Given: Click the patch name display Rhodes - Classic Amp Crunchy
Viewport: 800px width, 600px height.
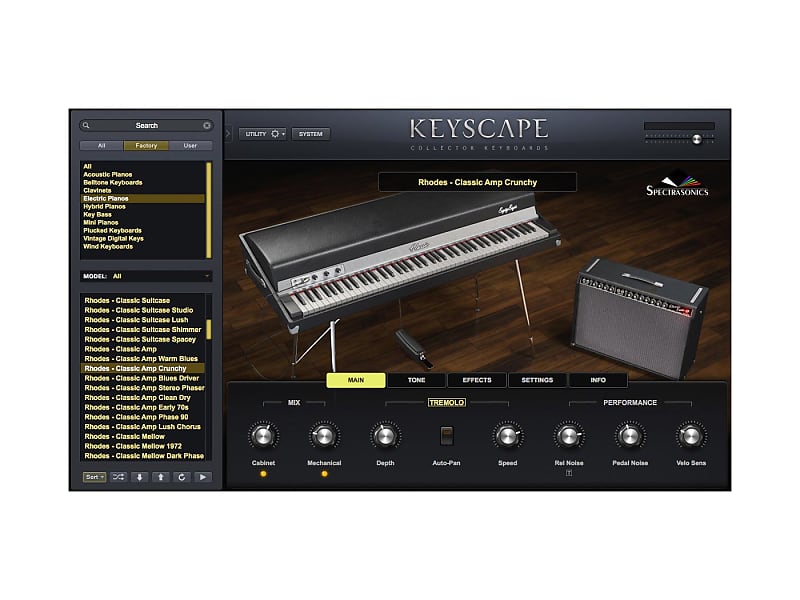Looking at the screenshot, I should (x=478, y=182).
